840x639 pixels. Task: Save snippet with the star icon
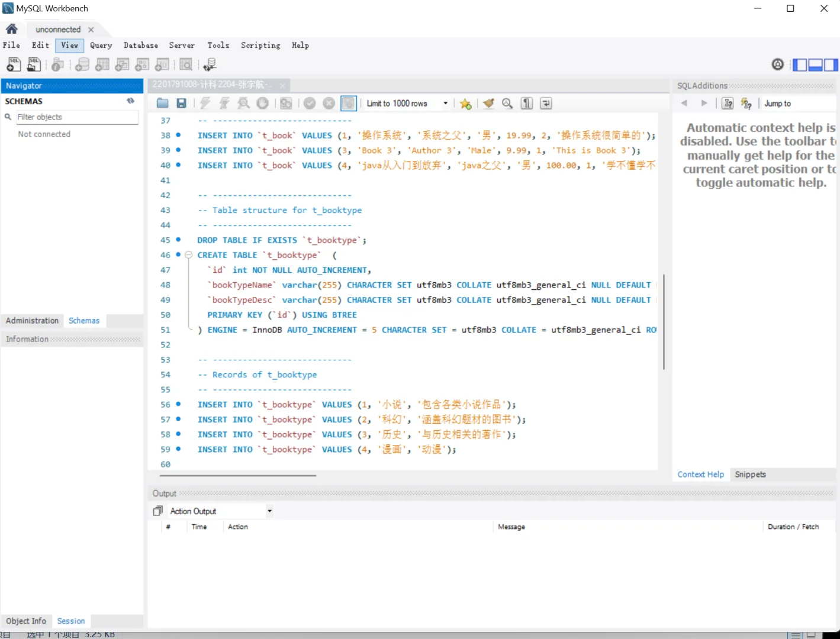coord(466,104)
